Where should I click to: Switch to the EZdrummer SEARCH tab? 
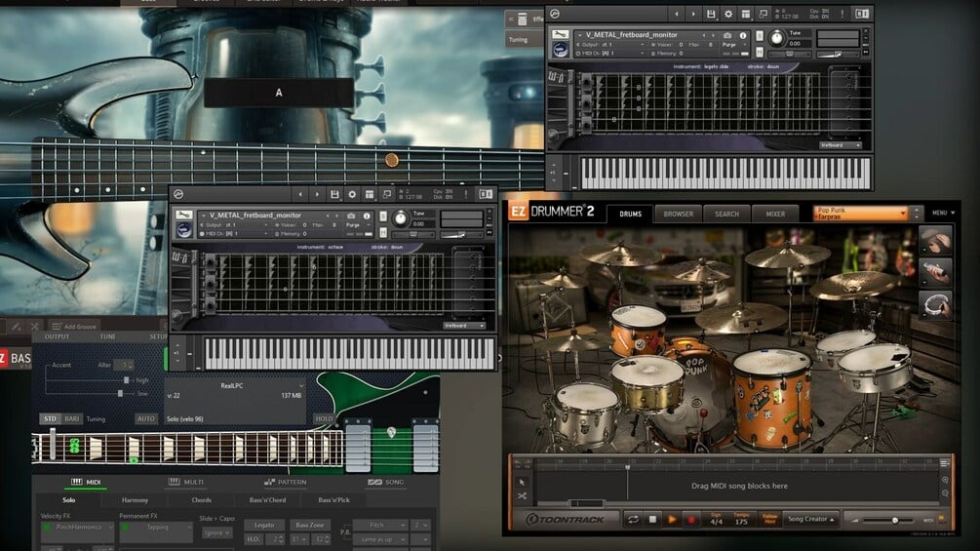pyautogui.click(x=726, y=214)
